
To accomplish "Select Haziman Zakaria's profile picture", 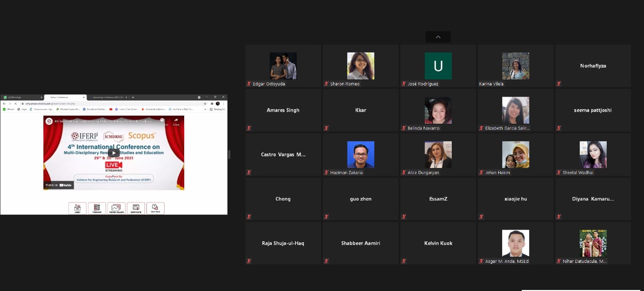I will point(361,154).
